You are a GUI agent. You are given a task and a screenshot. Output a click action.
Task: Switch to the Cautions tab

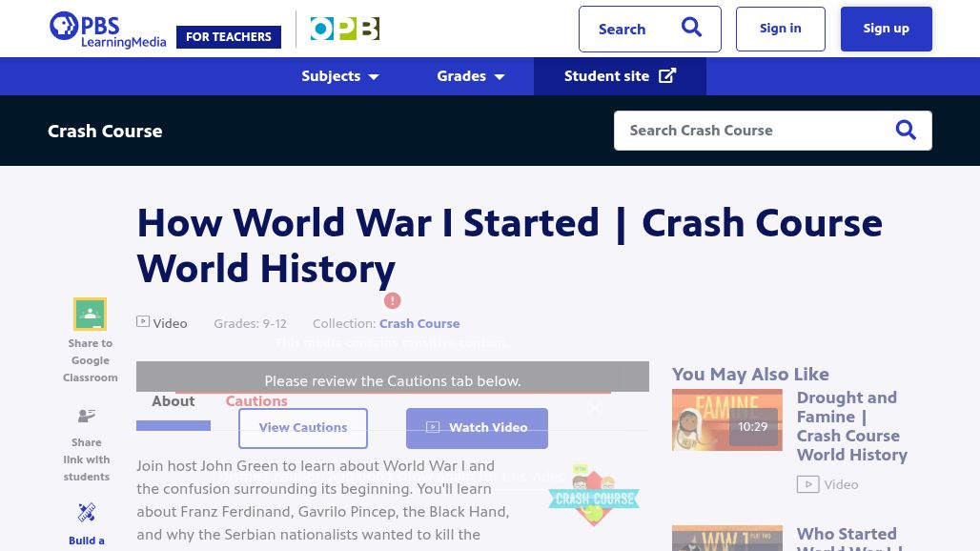pos(256,400)
